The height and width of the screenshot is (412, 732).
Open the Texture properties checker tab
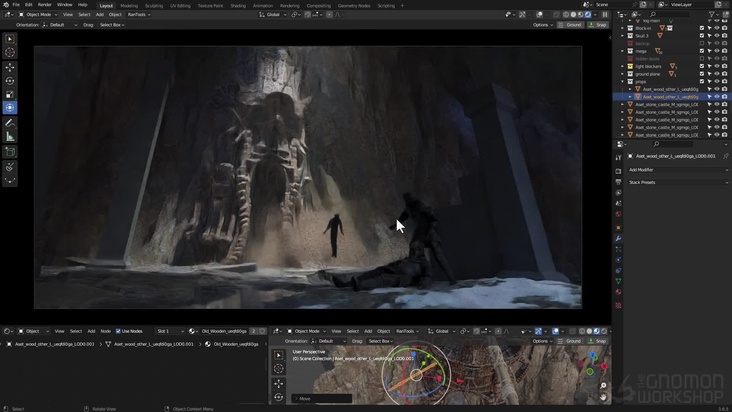tap(619, 306)
